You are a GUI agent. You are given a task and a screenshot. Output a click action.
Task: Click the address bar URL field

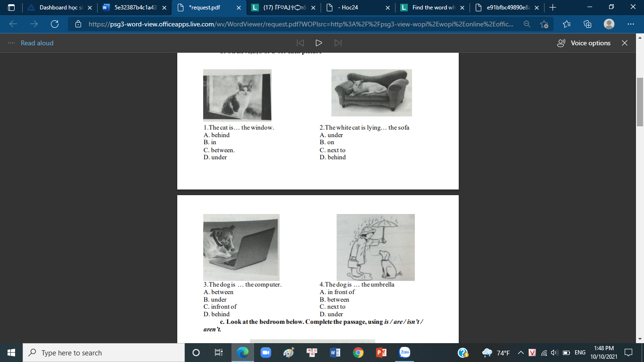302,24
